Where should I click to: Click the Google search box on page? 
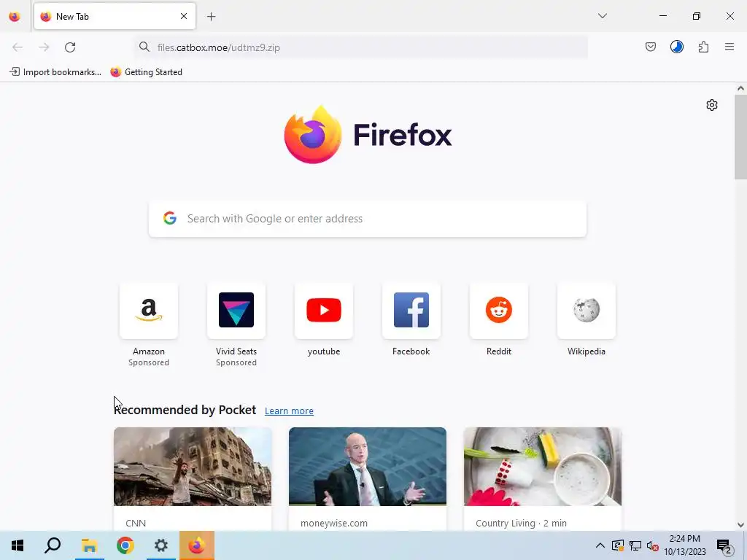(x=368, y=219)
